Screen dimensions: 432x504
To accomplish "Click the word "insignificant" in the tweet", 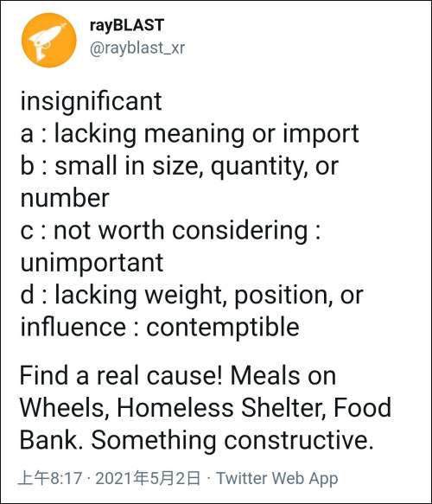I will pyautogui.click(x=92, y=101).
